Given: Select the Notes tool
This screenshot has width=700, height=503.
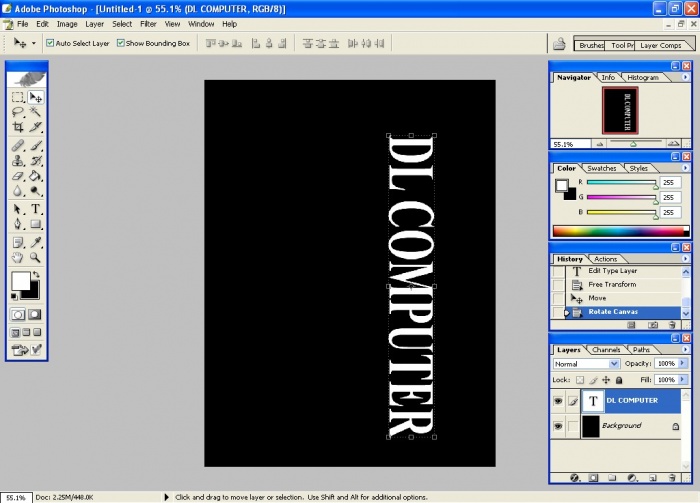Looking at the screenshot, I should coord(18,242).
